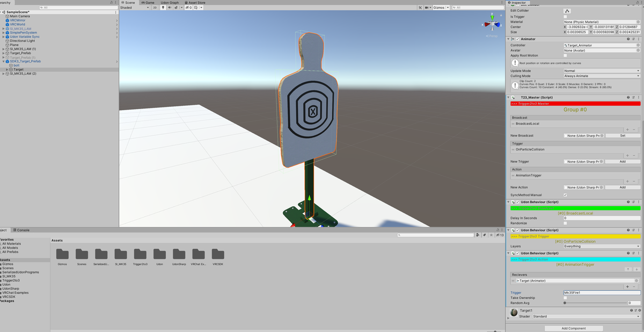Viewport: 644px width, 332px height.
Task: Click the Random Avg slider handle
Action: (x=565, y=303)
